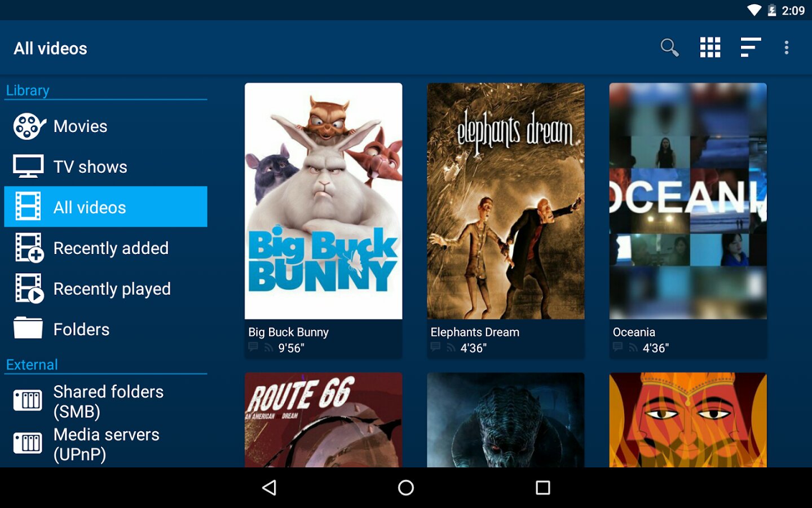Switch to grid view mode icon

point(710,48)
